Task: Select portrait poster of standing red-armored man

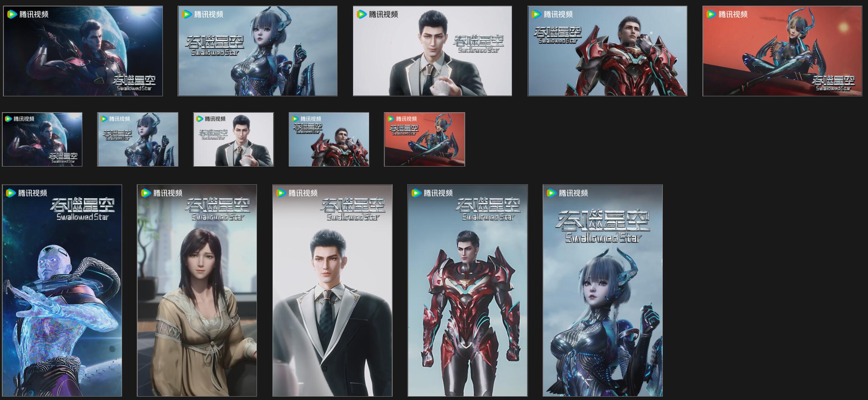Action: [467, 290]
